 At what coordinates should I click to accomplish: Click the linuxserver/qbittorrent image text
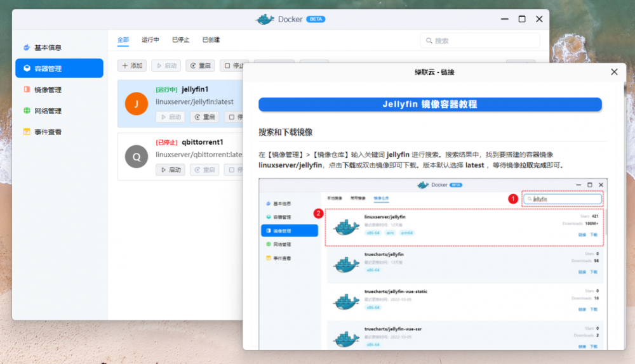[x=199, y=155]
